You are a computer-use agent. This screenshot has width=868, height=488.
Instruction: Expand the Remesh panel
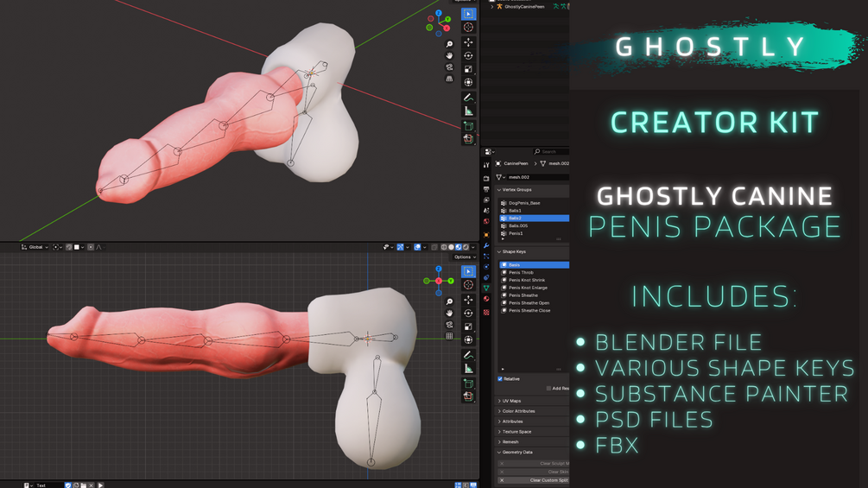(x=499, y=442)
